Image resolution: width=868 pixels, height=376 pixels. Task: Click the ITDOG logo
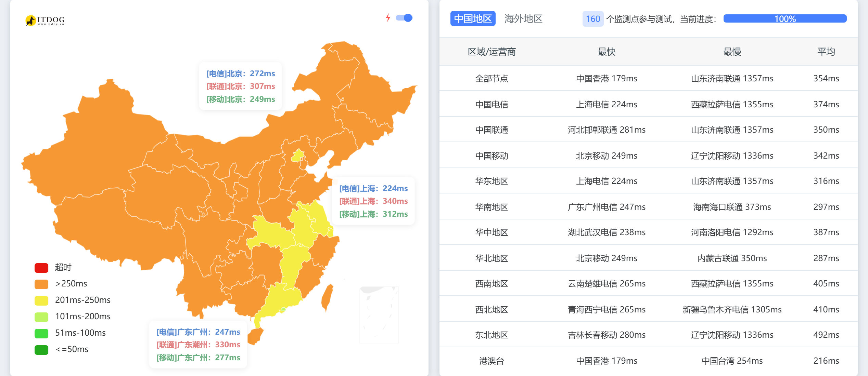[45, 20]
